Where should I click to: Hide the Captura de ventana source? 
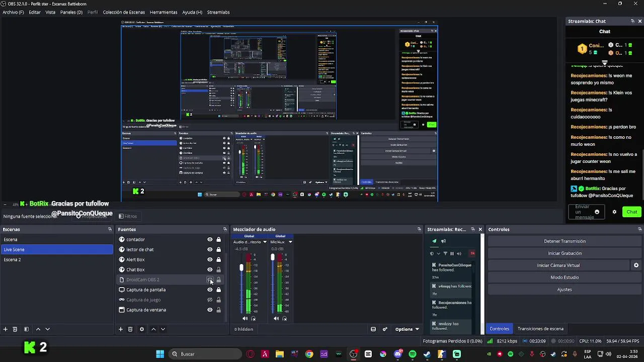[x=210, y=310]
